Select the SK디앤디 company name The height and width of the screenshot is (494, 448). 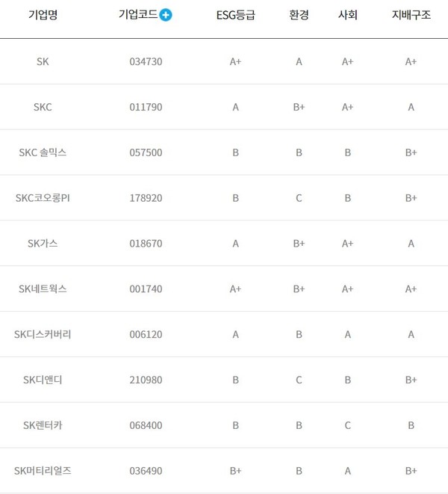(43, 380)
